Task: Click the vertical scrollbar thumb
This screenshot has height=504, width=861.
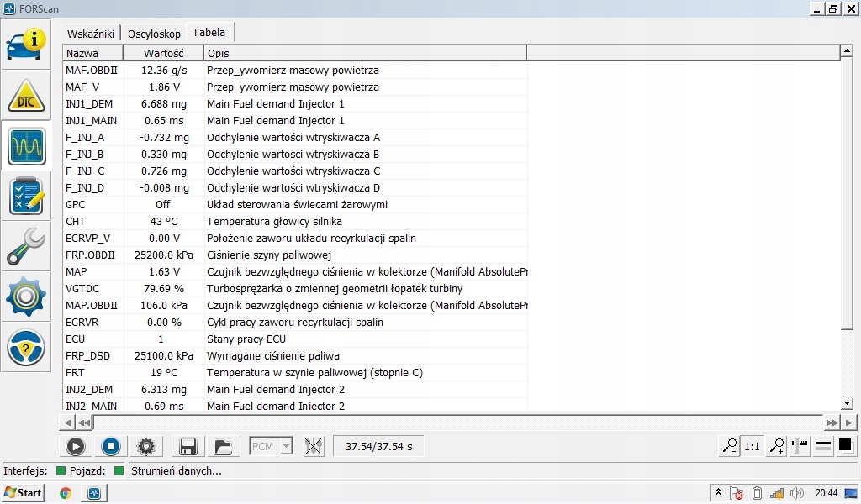Action: (847, 193)
